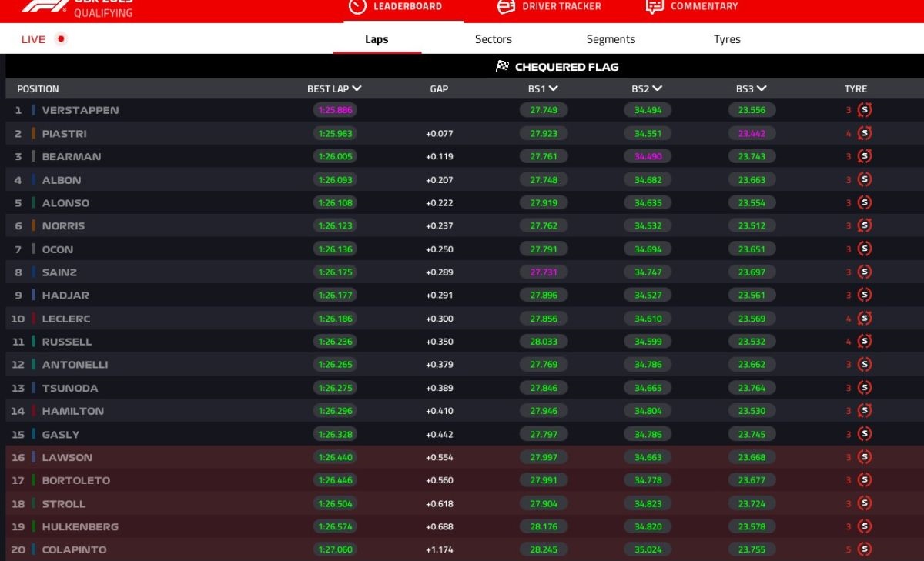Select the HAMILTON driver name

click(x=72, y=411)
